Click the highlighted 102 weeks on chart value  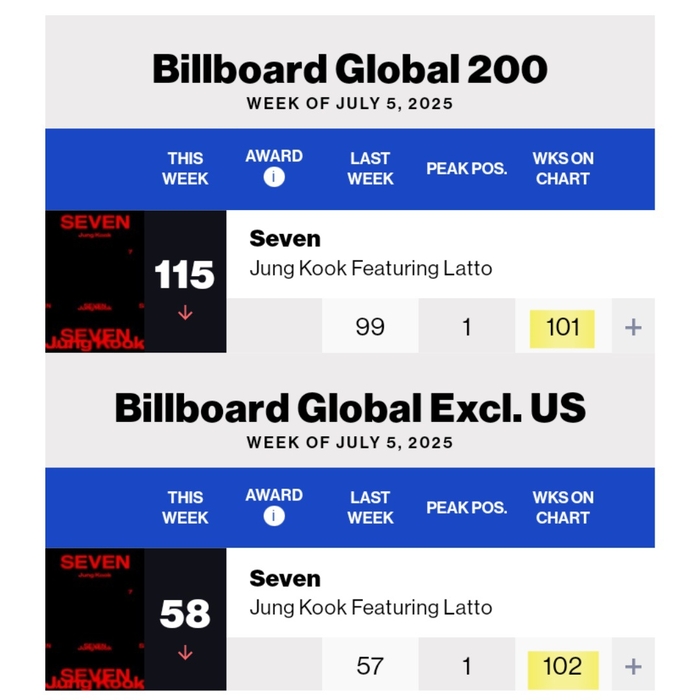(x=562, y=666)
